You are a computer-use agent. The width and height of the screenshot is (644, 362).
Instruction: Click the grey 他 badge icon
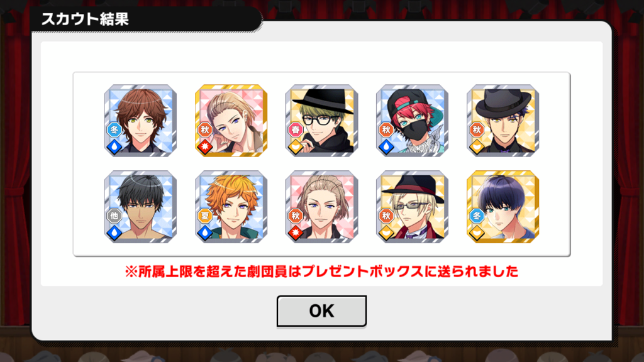coord(114,216)
